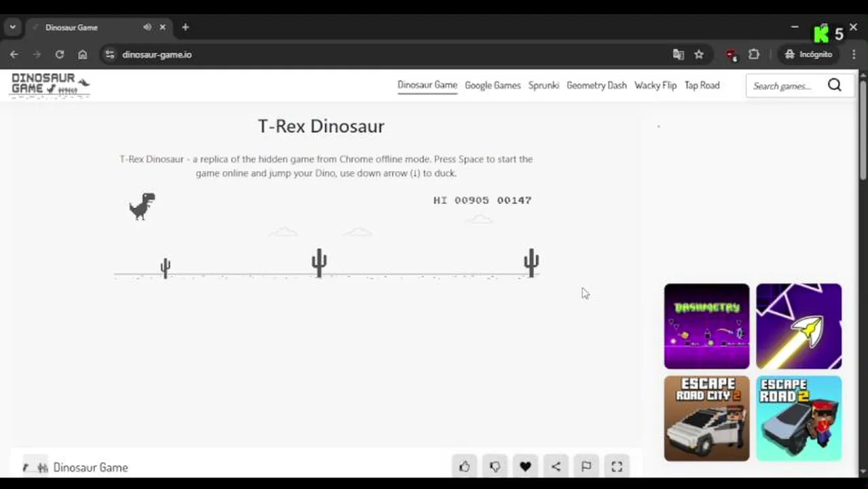The width and height of the screenshot is (868, 489).
Task: Open the Extensions puzzle icon
Action: [x=754, y=54]
